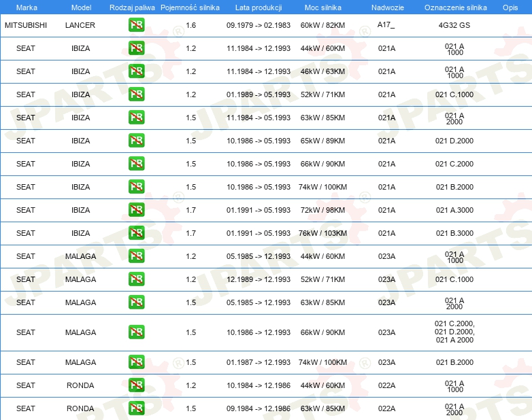Click the engine code 021 B.2000 in the Ibiza row
Image resolution: width=532 pixels, height=420 pixels.
pos(454,187)
